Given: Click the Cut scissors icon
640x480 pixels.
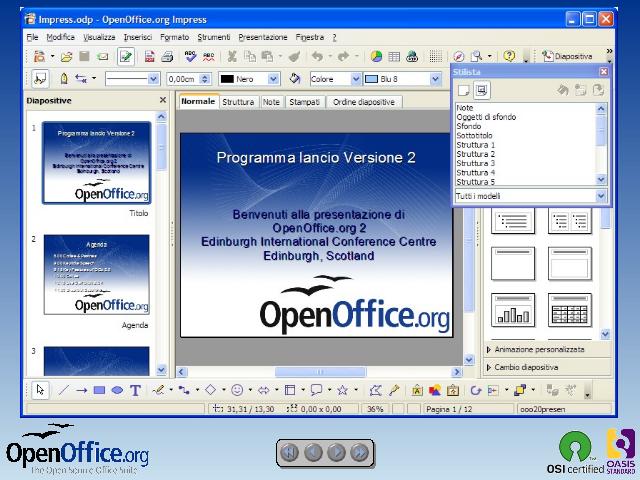Looking at the screenshot, I should tap(232, 57).
